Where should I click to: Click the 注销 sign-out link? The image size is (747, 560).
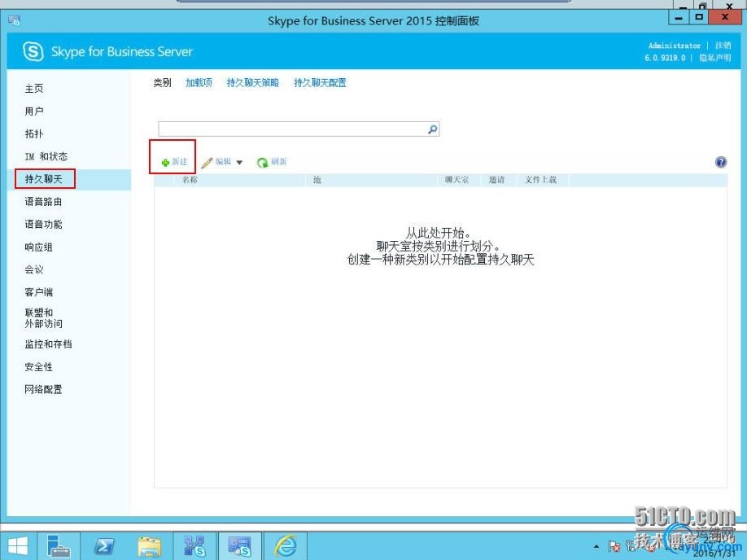(723, 46)
